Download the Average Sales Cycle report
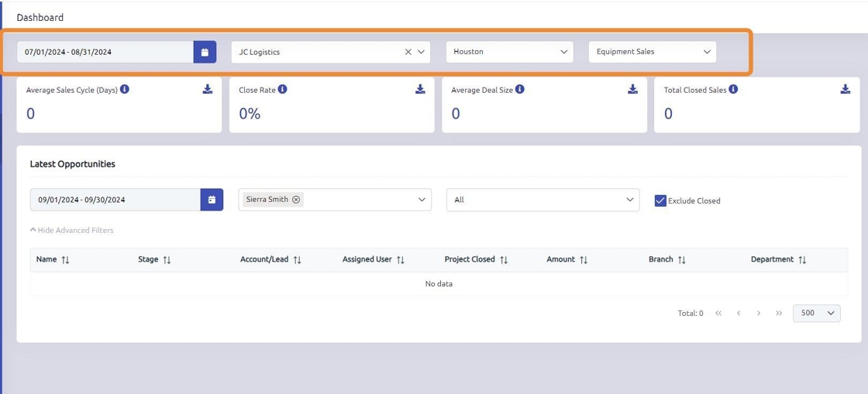This screenshot has height=394, width=868. click(208, 90)
